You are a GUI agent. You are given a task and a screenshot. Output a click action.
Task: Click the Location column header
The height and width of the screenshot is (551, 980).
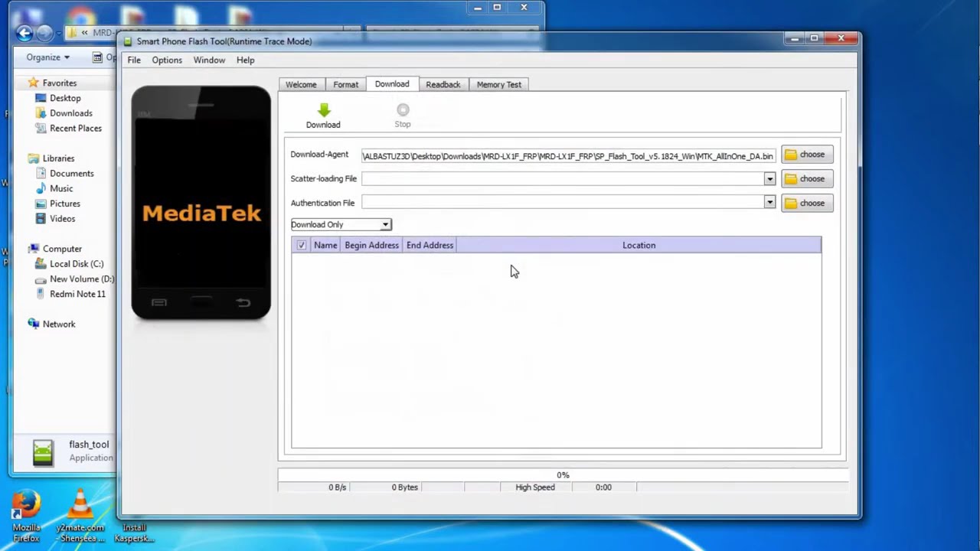tap(639, 245)
